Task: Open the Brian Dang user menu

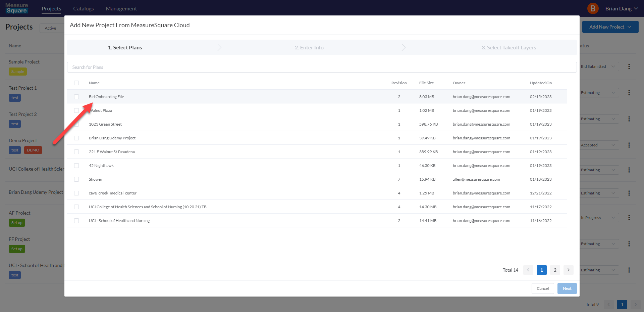Action: (x=621, y=8)
